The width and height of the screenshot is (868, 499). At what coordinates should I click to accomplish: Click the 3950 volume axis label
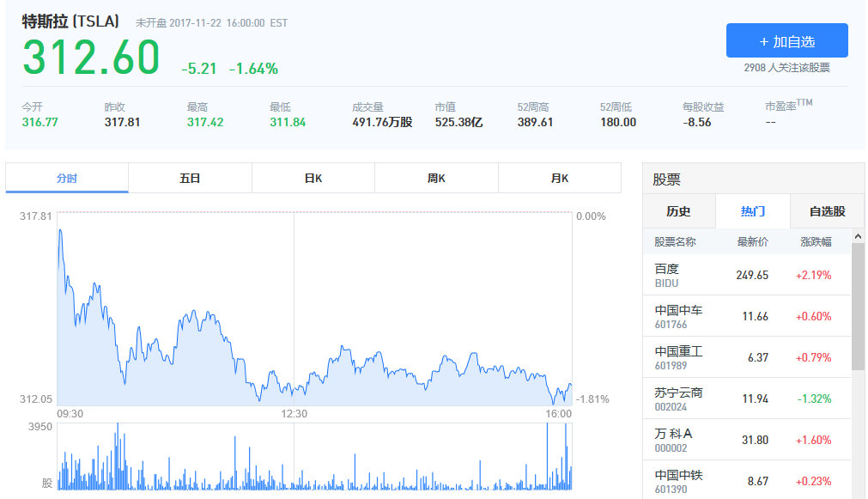click(40, 427)
